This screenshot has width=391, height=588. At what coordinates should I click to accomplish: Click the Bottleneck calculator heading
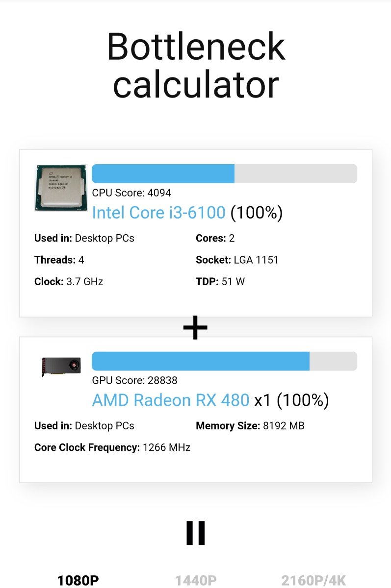(x=196, y=65)
